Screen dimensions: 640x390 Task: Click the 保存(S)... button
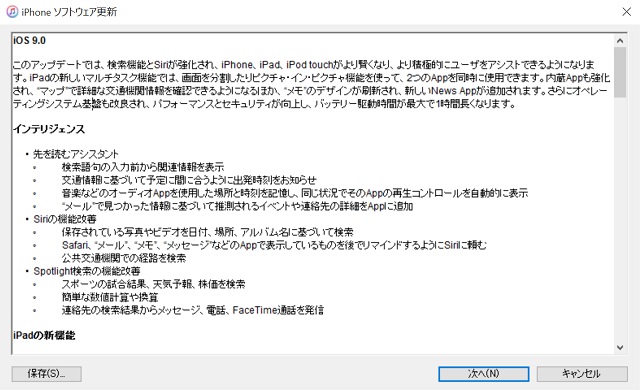tap(47, 374)
